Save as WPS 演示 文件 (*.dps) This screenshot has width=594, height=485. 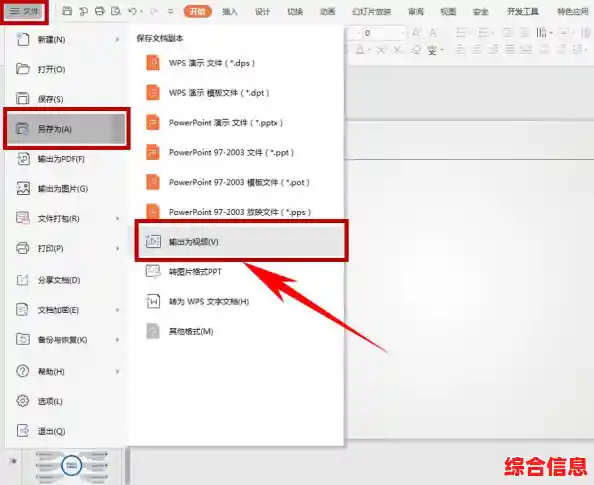[236, 63]
